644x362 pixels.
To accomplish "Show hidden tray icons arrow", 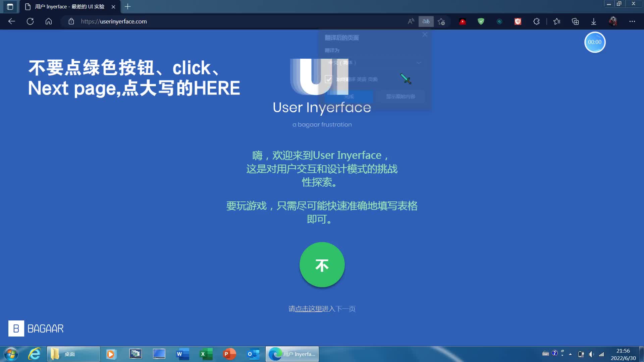I will tap(570, 354).
